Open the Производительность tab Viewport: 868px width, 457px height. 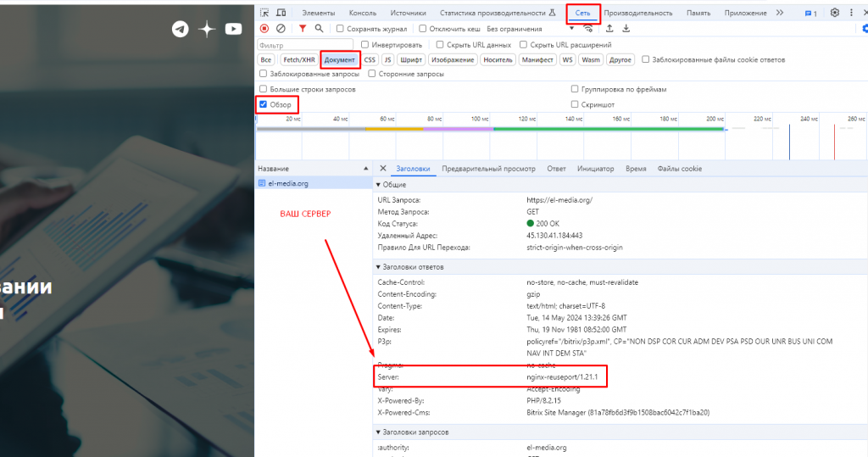point(637,13)
